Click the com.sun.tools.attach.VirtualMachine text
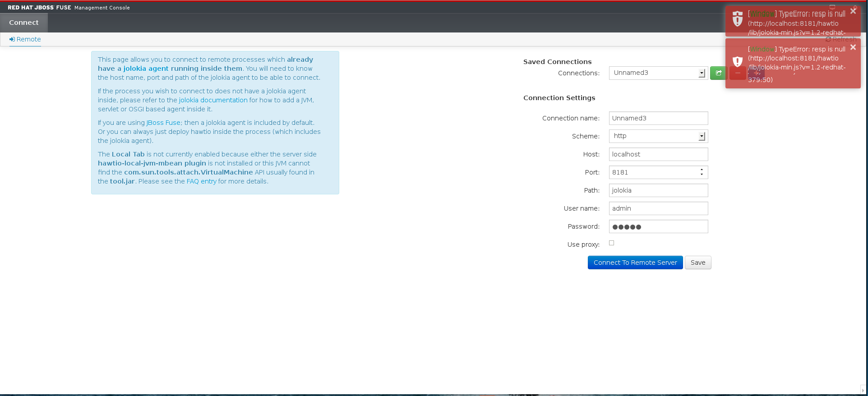Image resolution: width=868 pixels, height=396 pixels. pos(189,172)
